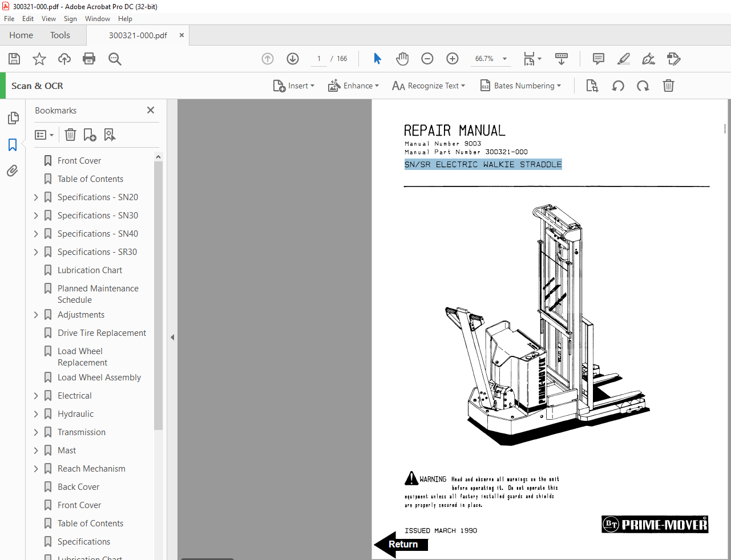The width and height of the screenshot is (731, 560).
Task: Open the Enhance dropdown
Action: tap(353, 86)
